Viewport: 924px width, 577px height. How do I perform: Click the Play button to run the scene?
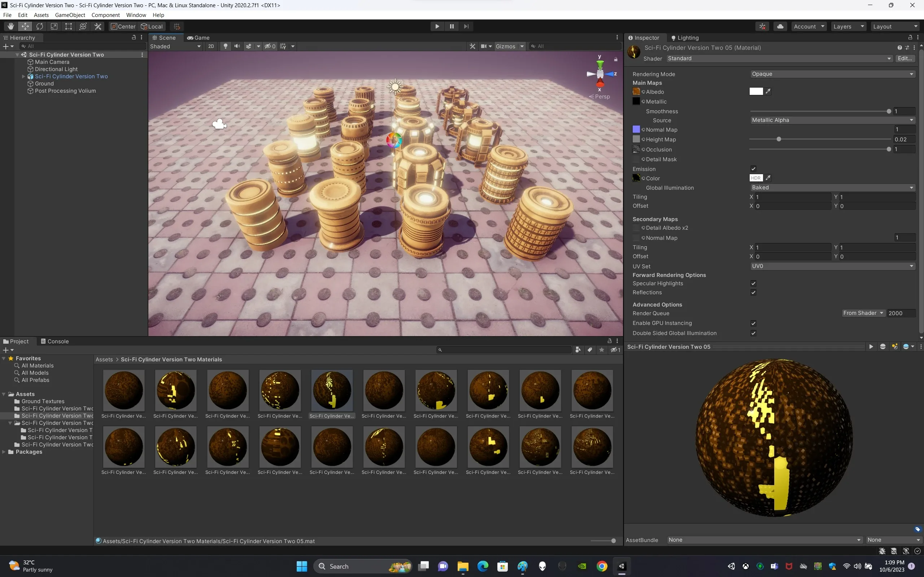pyautogui.click(x=437, y=26)
